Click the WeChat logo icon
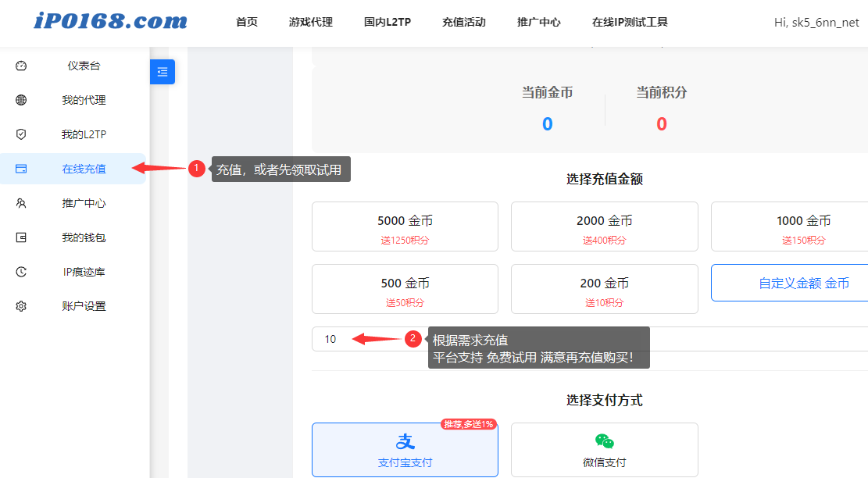Viewport: 868px width, 478px height. 605,441
